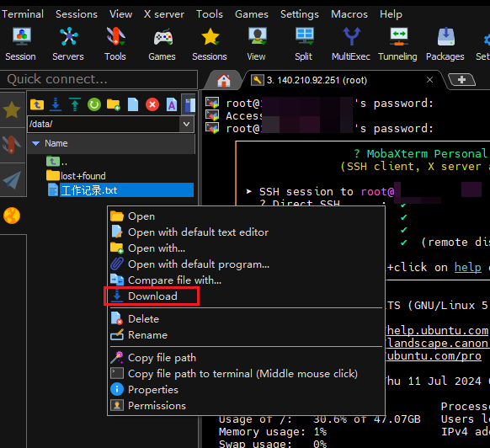Click red delete icon in SFTP toolbar
This screenshot has width=490, height=448.
tap(152, 104)
